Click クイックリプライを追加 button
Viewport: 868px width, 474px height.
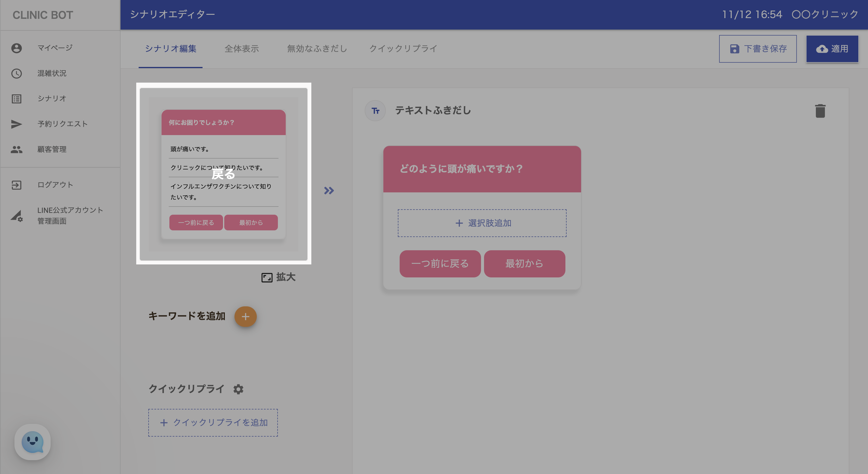click(x=213, y=422)
